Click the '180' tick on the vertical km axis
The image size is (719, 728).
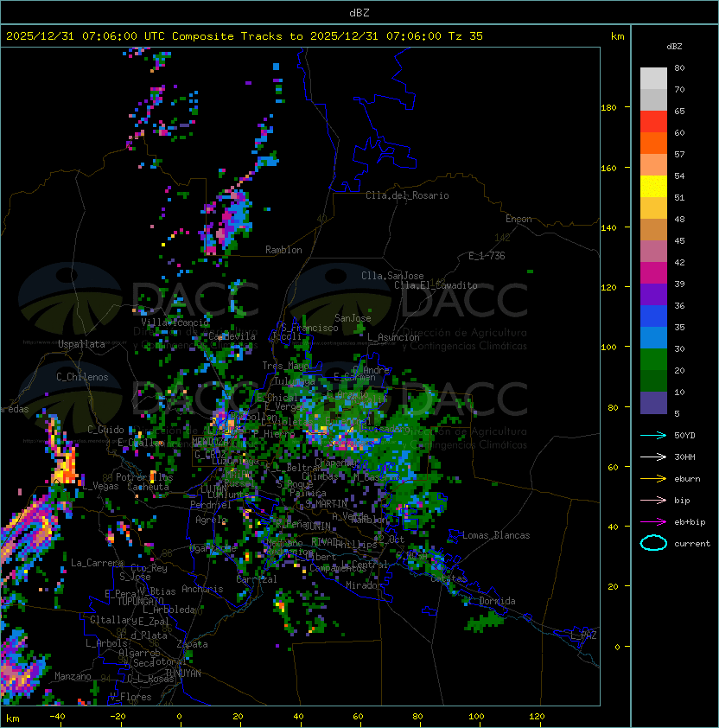coord(608,108)
